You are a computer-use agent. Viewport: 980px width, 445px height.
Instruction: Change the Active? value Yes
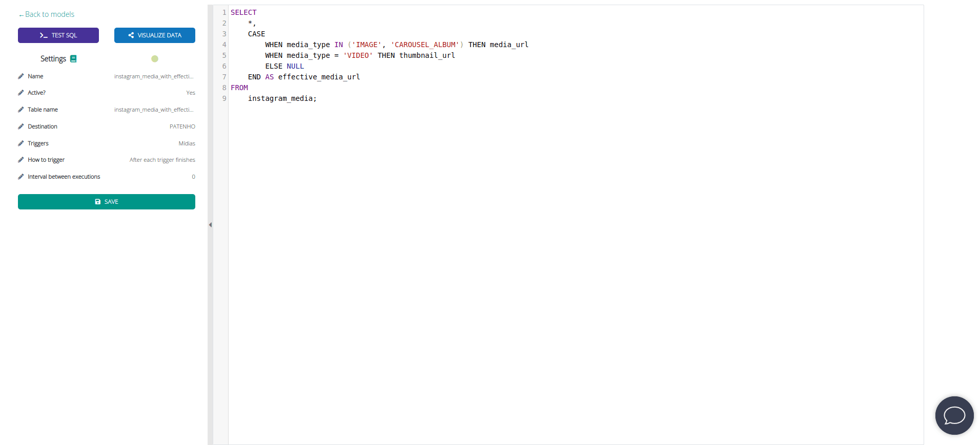click(x=191, y=93)
